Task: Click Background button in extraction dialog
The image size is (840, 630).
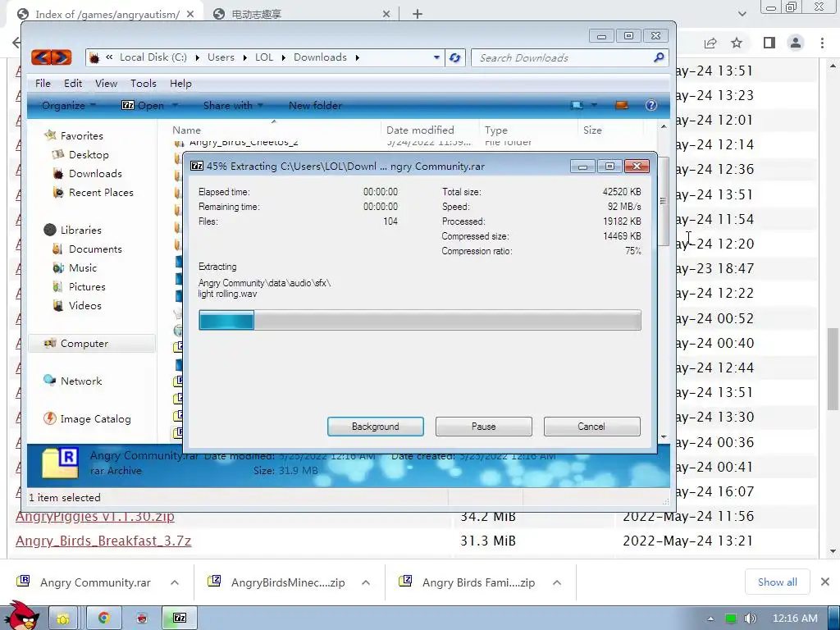Action: click(x=375, y=427)
